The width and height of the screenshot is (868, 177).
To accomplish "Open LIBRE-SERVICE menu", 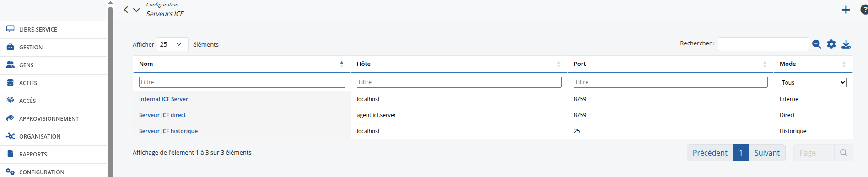I will tap(38, 29).
